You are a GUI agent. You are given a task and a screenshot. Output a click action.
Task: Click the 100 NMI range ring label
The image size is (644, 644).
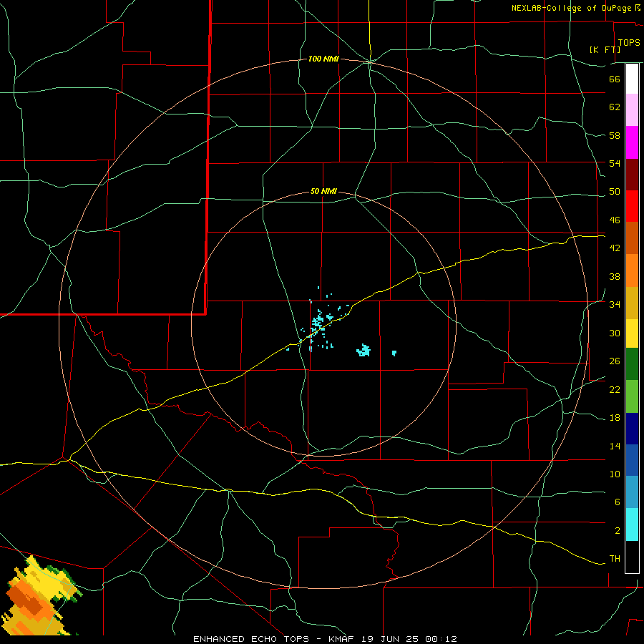click(323, 59)
